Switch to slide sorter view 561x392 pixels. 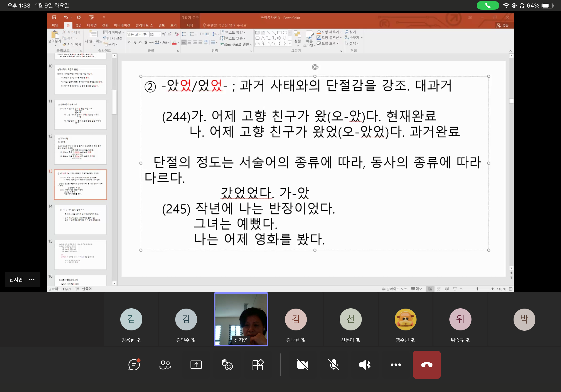[x=439, y=289]
